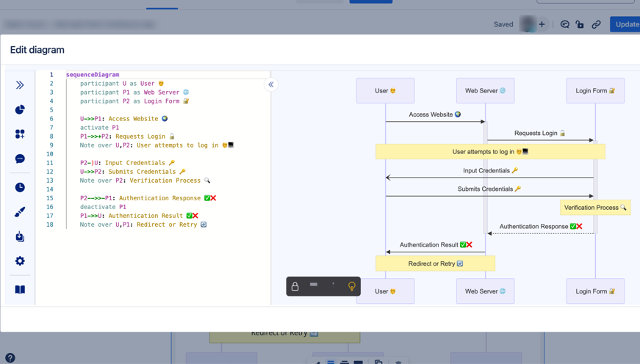This screenshot has width=640, height=364.
Task: Click the help question mark icon
Action: pos(10,358)
